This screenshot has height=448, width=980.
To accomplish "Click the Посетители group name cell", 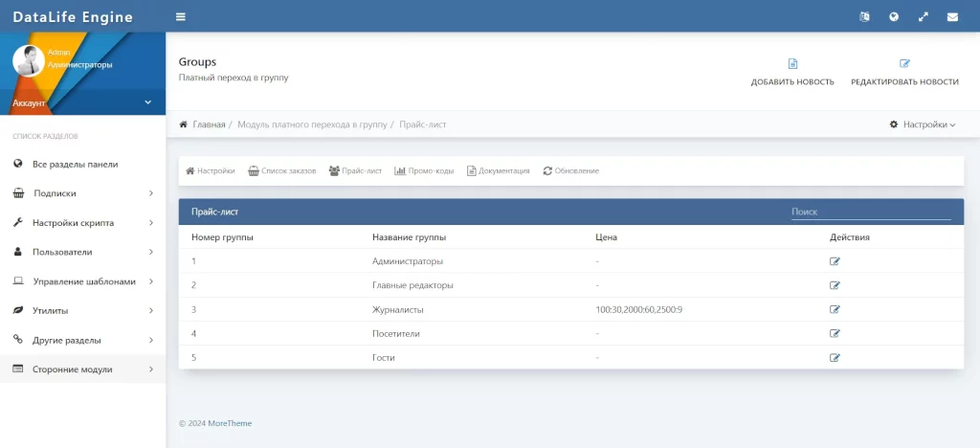I will pyautogui.click(x=395, y=334).
